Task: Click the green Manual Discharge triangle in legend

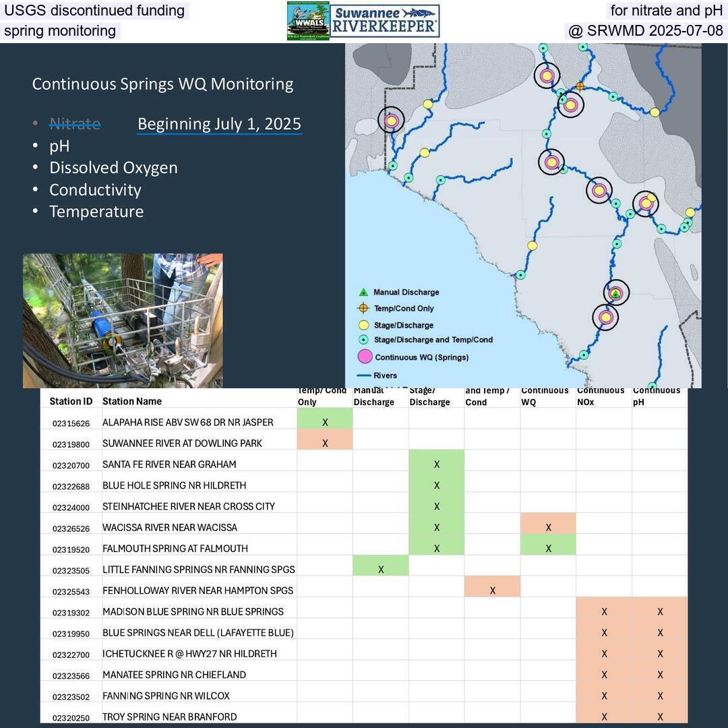Action: point(363,293)
